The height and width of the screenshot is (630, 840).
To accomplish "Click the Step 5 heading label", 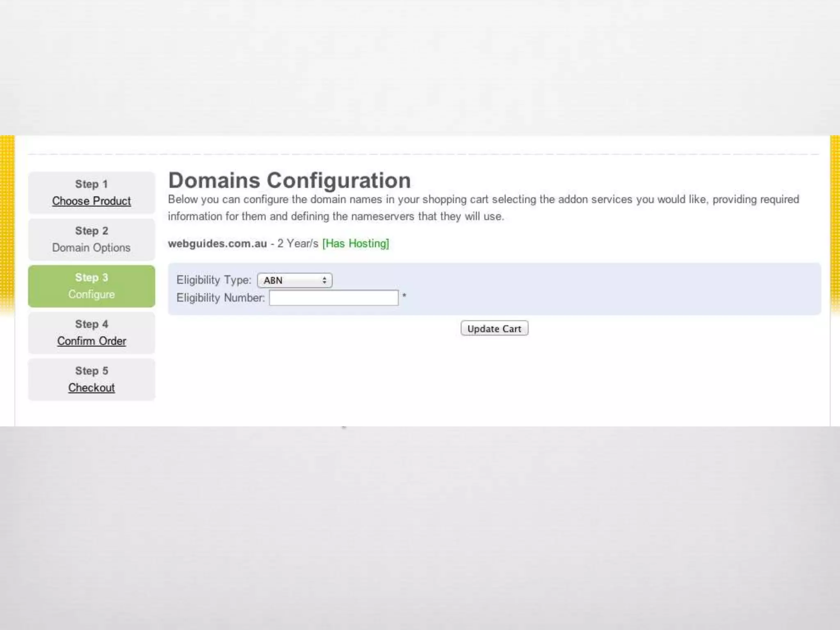I will (x=91, y=371).
